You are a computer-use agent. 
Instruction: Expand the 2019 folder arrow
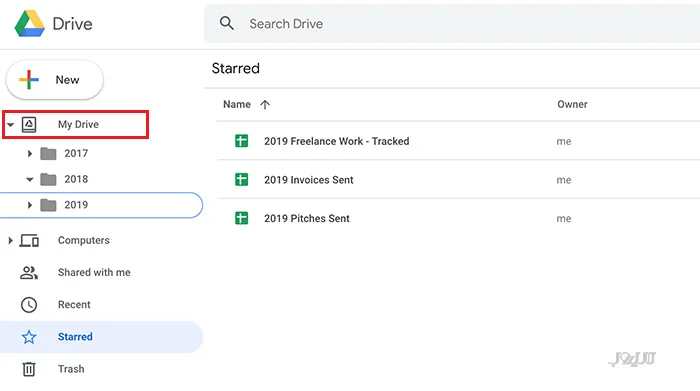point(29,205)
